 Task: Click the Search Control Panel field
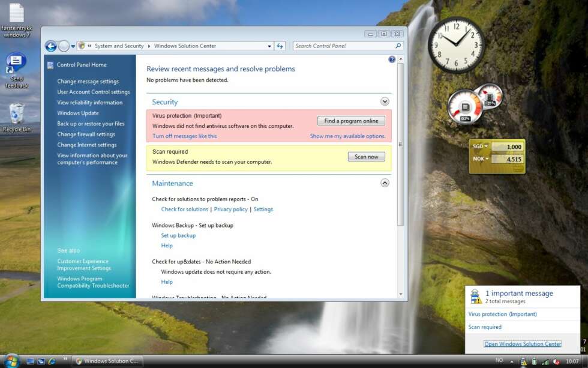(x=343, y=46)
